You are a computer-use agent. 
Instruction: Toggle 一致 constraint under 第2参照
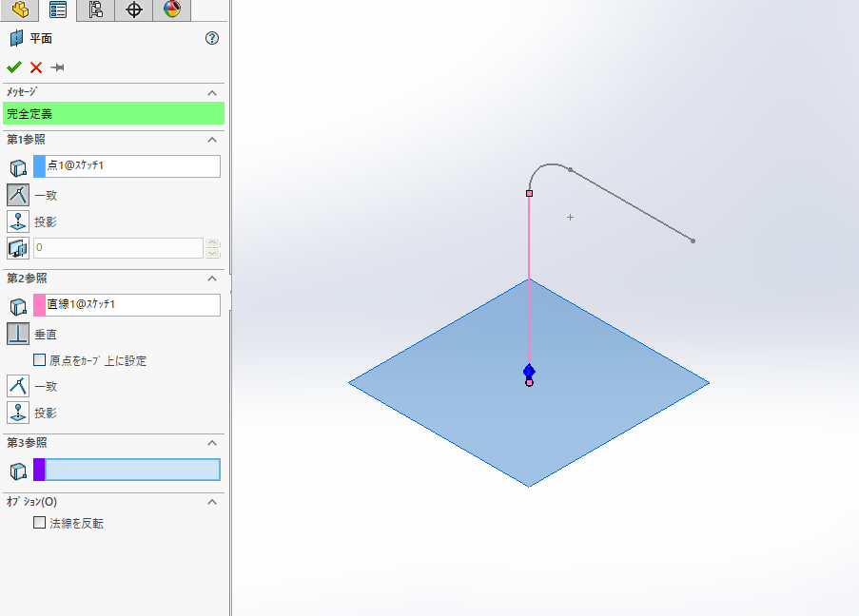pyautogui.click(x=18, y=386)
